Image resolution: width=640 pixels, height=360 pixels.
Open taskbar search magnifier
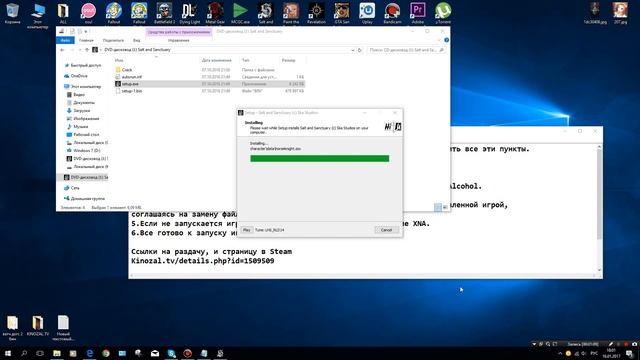[x=24, y=353]
